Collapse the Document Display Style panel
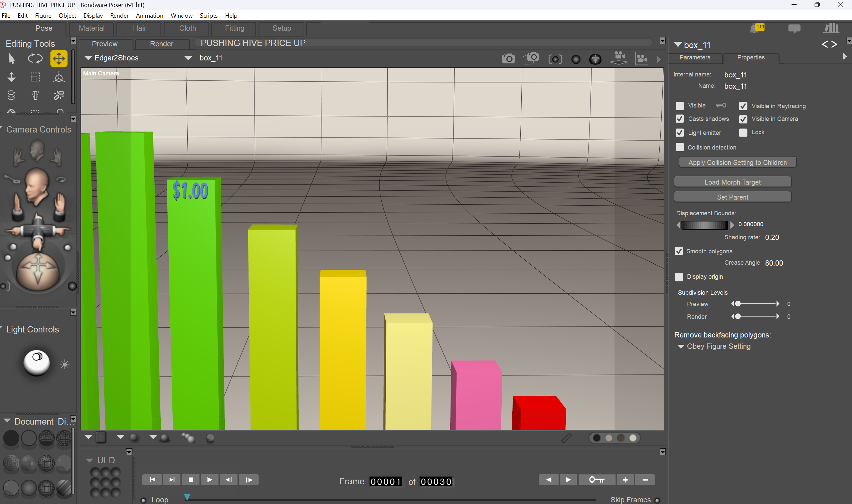852x504 pixels. [7, 421]
